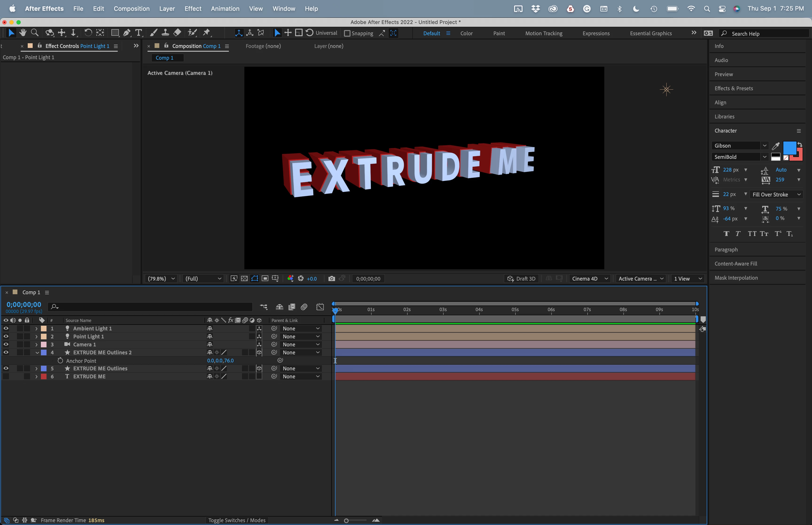Choose the Zoom magnifier tool
The image size is (812, 525).
point(34,33)
